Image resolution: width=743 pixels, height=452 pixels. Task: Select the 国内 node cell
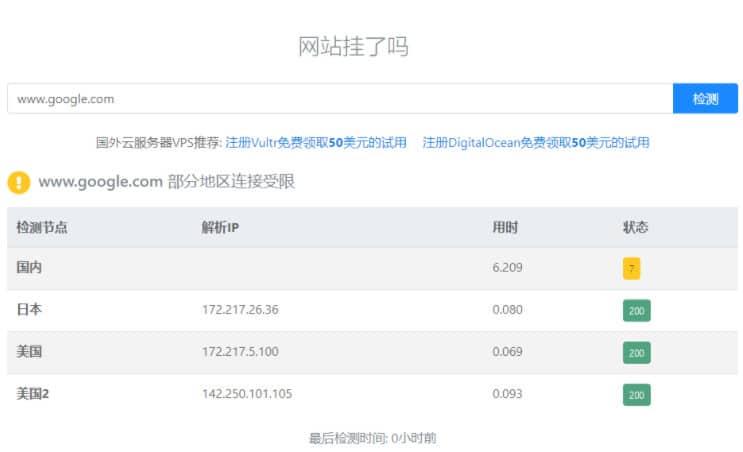click(x=29, y=267)
